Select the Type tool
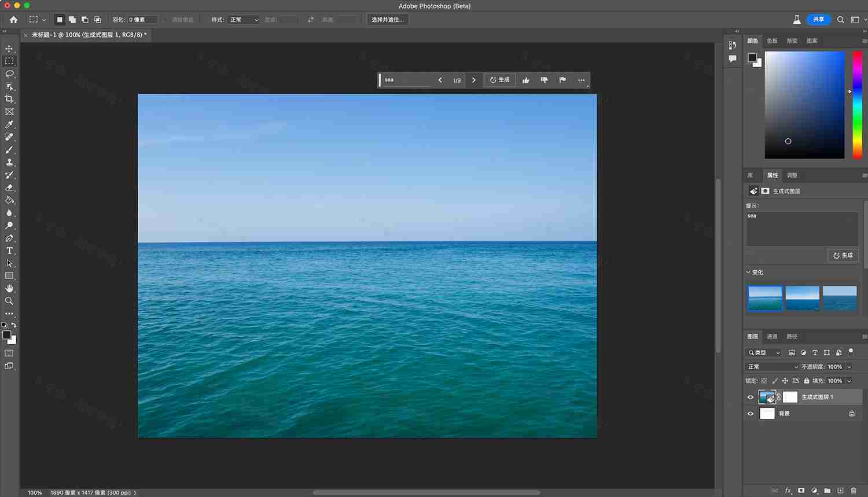The width and height of the screenshot is (868, 497). click(9, 251)
